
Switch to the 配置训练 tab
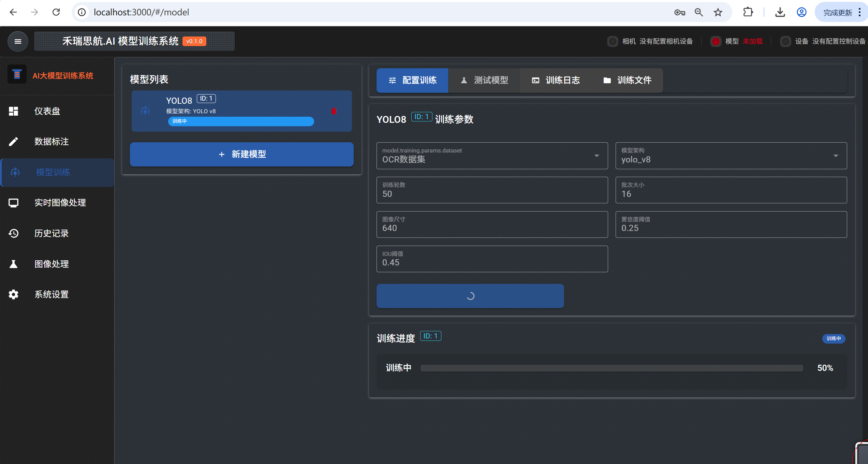click(x=412, y=81)
